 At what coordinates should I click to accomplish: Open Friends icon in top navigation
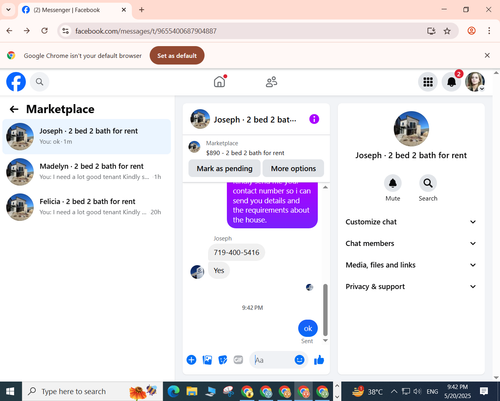pos(271,82)
